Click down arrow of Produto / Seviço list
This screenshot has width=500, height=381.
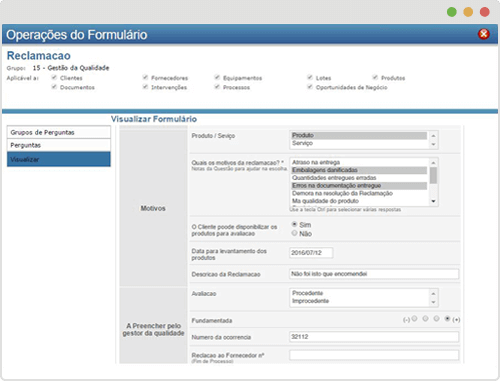click(433, 144)
